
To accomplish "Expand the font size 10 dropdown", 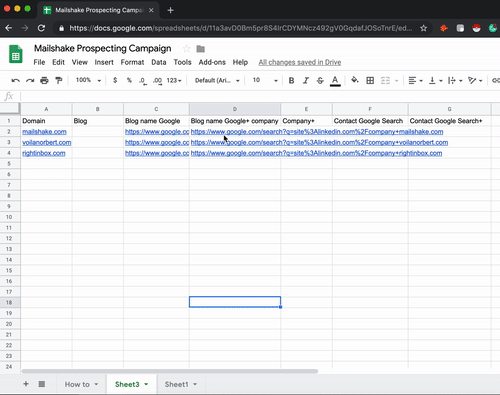I will click(265, 80).
